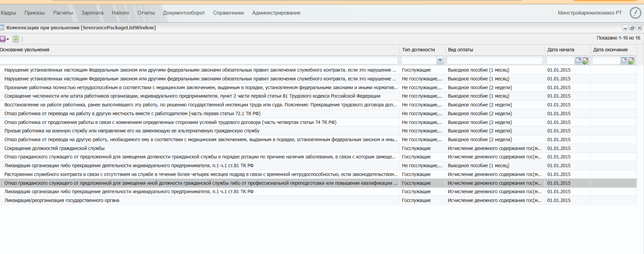Click Выходное пособие (2 недели) in Призыв работника row
The height and width of the screenshot is (254, 644).
pos(480,131)
